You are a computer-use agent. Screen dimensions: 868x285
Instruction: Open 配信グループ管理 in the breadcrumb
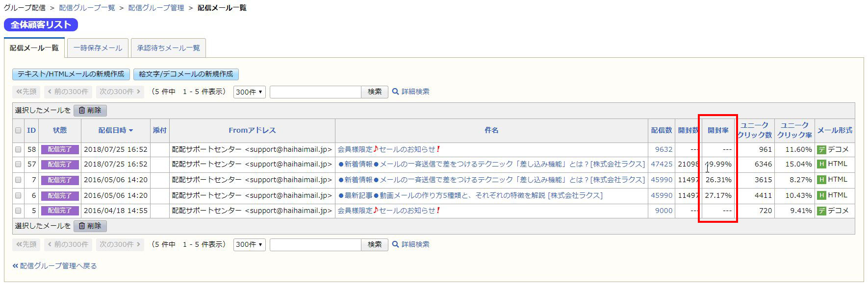coord(156,8)
